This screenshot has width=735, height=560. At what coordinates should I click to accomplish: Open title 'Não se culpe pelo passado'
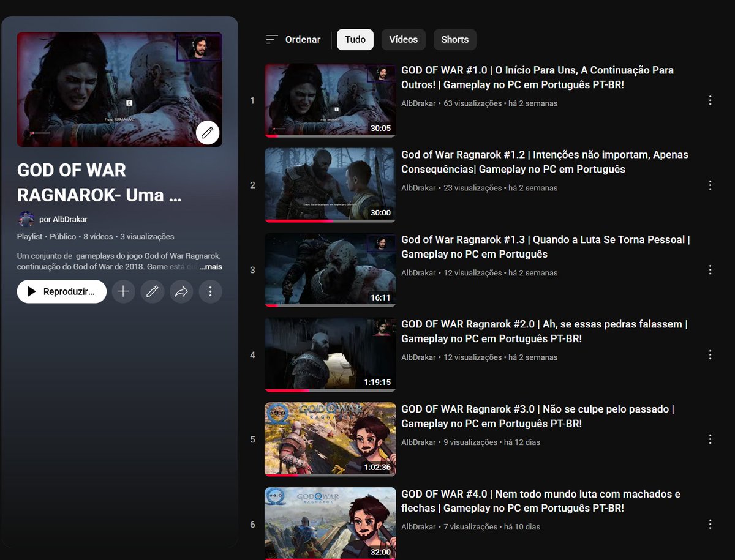click(538, 416)
